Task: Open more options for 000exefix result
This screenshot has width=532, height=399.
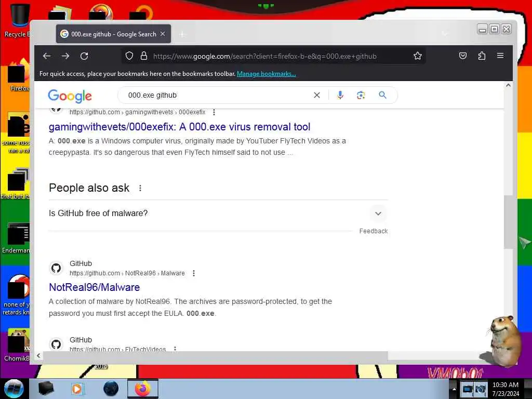Action: click(214, 112)
